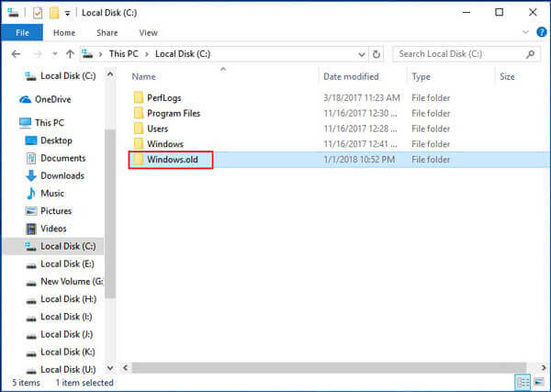Click the search magnifier icon
The image size is (551, 392).
(531, 54)
